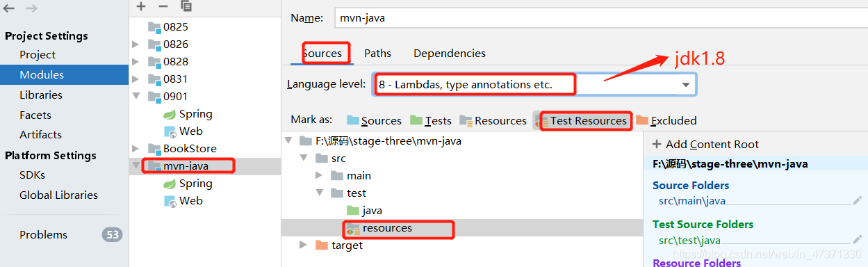
Task: Switch to the Sources tab
Action: pyautogui.click(x=322, y=54)
